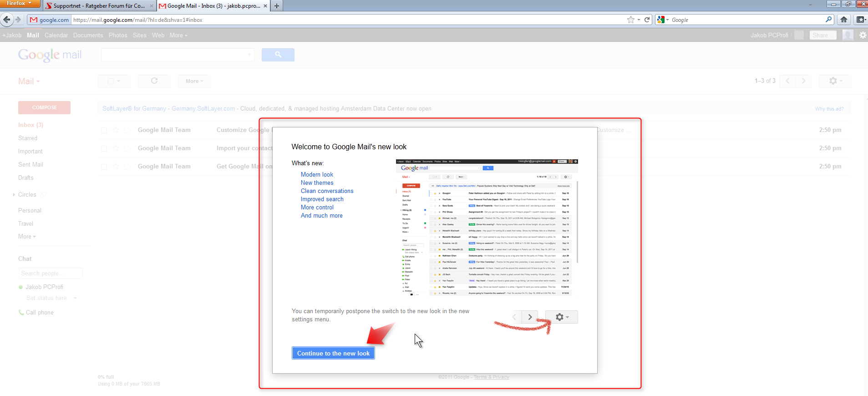Open the Set status here dropdown

coord(75,298)
